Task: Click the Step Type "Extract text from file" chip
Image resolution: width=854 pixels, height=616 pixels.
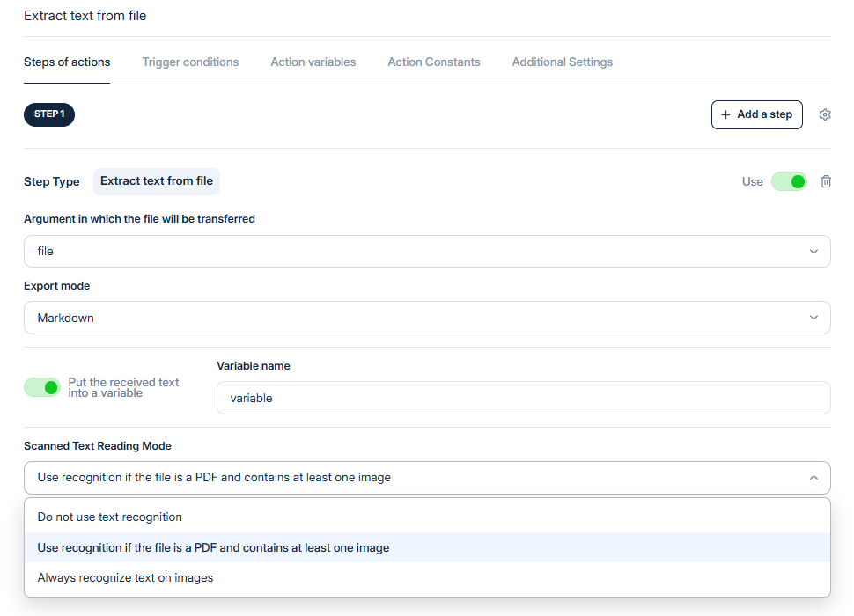Action: 157,181
